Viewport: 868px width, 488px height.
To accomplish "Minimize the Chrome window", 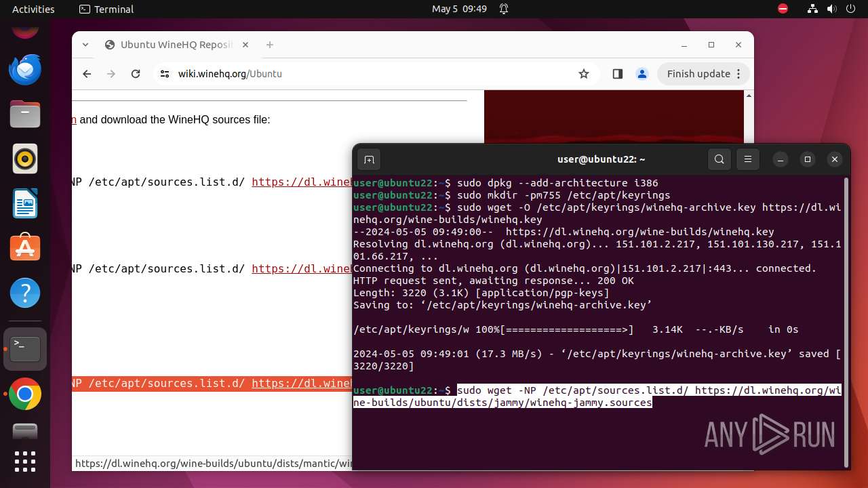I will [x=684, y=45].
